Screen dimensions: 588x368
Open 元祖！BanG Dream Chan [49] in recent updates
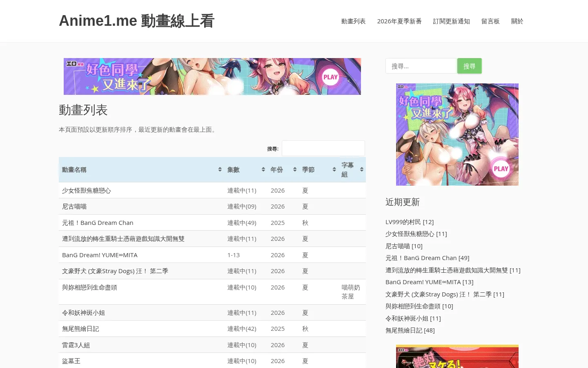point(428,258)
